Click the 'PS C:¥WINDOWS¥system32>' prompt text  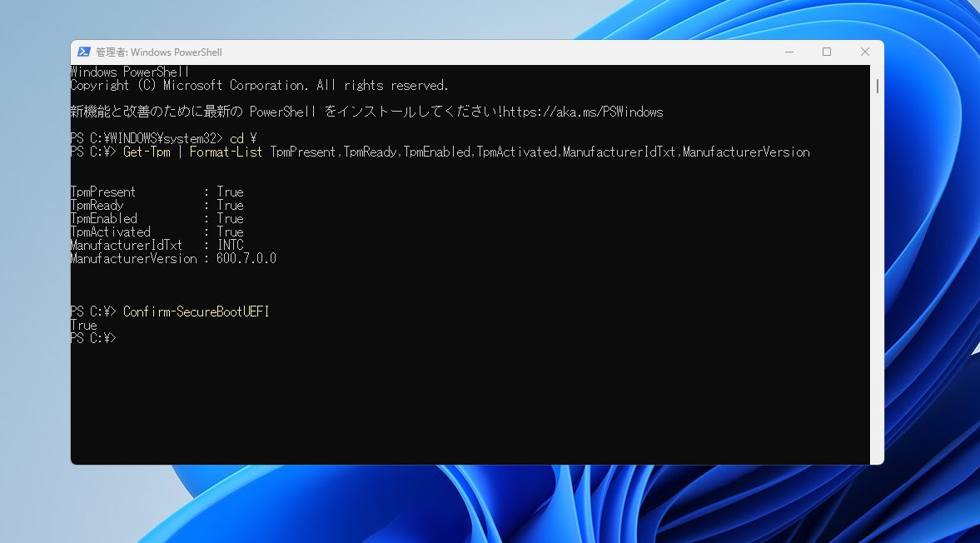[x=147, y=139]
